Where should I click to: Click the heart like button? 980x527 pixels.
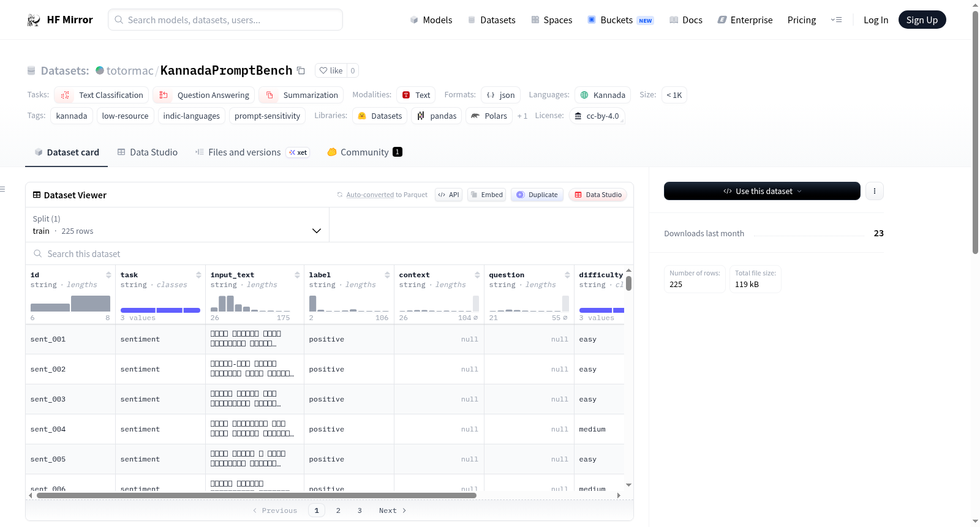pyautogui.click(x=331, y=70)
